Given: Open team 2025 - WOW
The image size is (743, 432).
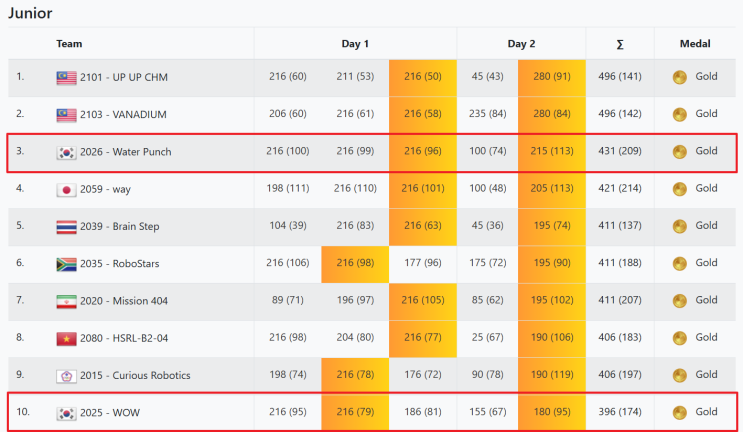Looking at the screenshot, I should [x=110, y=413].
